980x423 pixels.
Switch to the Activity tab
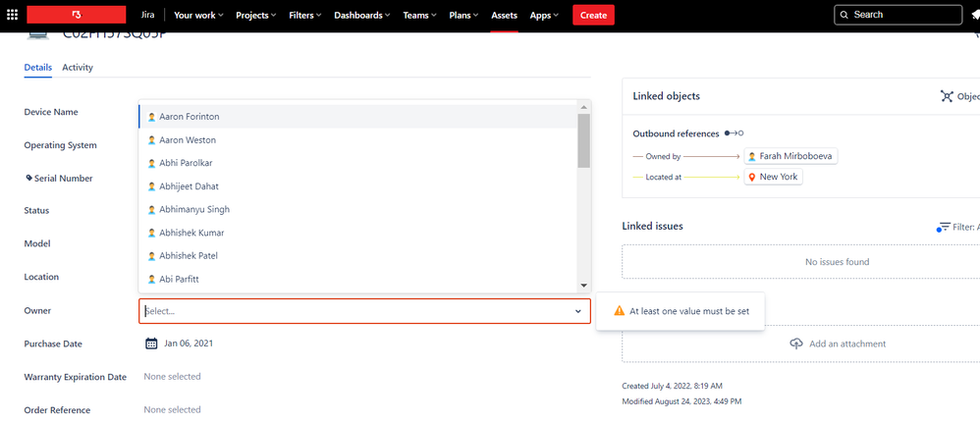tap(78, 68)
